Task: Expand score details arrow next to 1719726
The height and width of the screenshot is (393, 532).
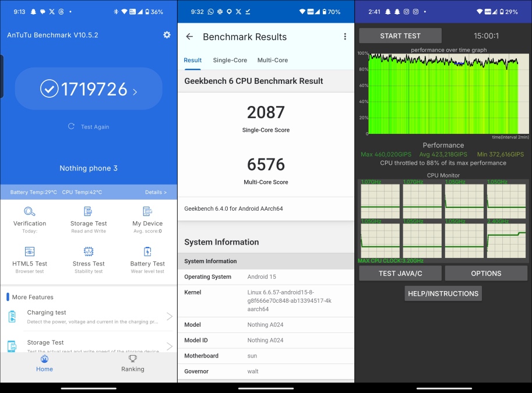Action: pos(135,92)
